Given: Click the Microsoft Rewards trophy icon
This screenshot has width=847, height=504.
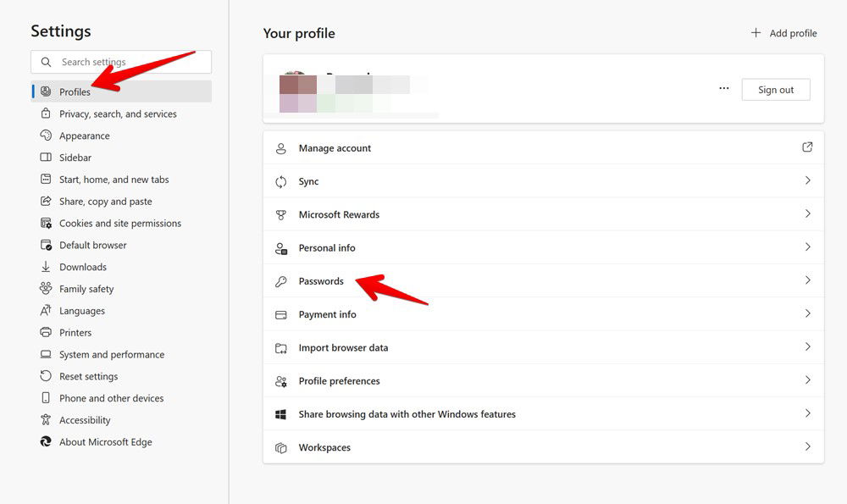Looking at the screenshot, I should point(280,214).
